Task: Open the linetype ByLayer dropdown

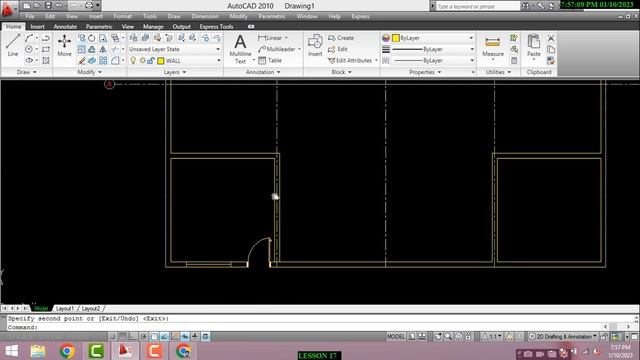Action: (433, 60)
